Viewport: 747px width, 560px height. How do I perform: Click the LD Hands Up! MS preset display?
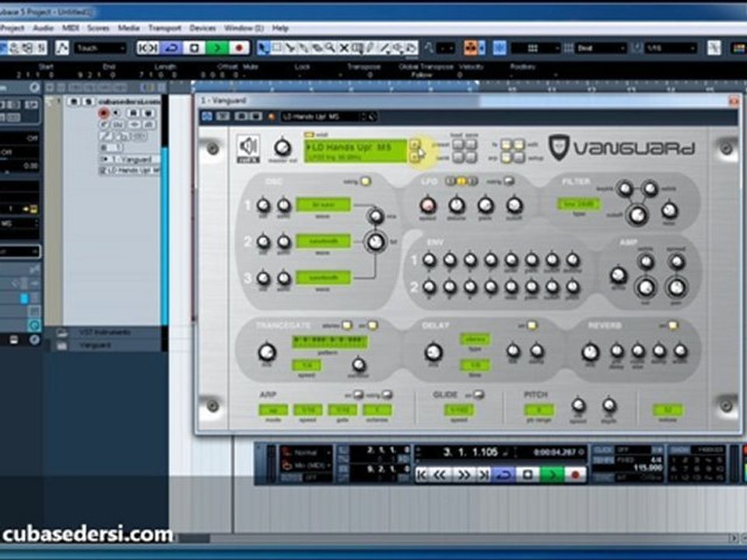point(356,151)
